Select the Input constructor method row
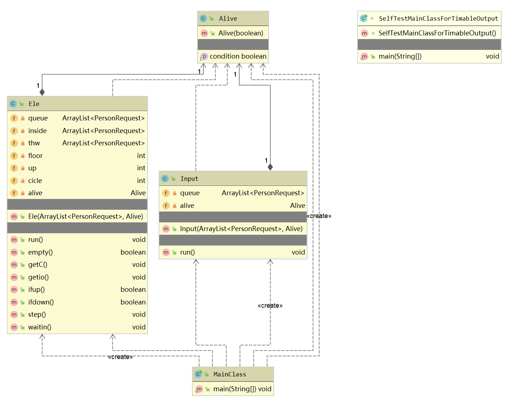Image resolution: width=532 pixels, height=414 pixels. click(x=233, y=229)
